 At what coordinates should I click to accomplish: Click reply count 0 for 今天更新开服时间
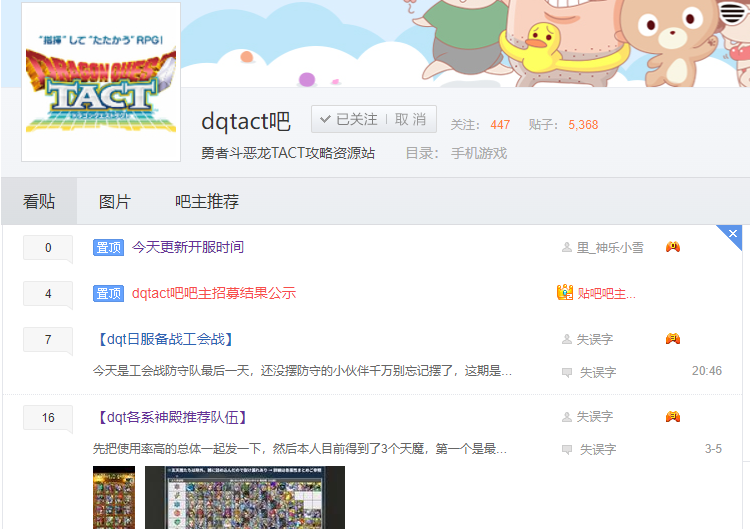coord(48,248)
